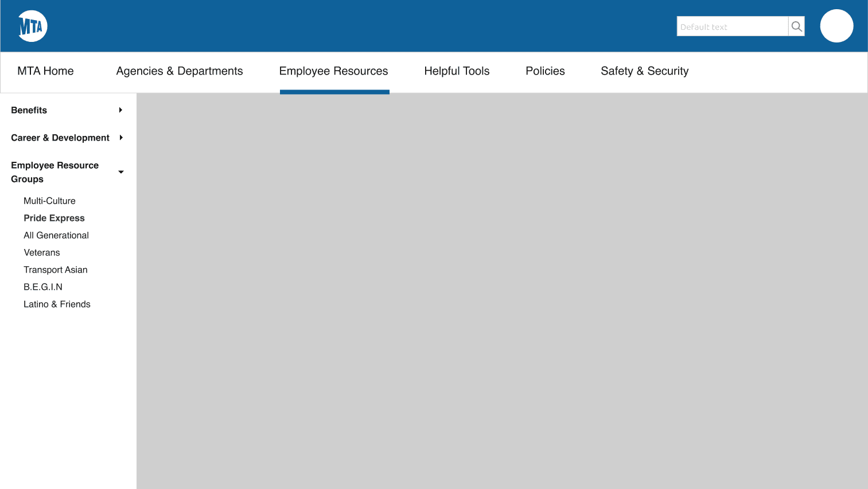Open the Helpful Tools menu
The height and width of the screenshot is (489, 868).
457,71
